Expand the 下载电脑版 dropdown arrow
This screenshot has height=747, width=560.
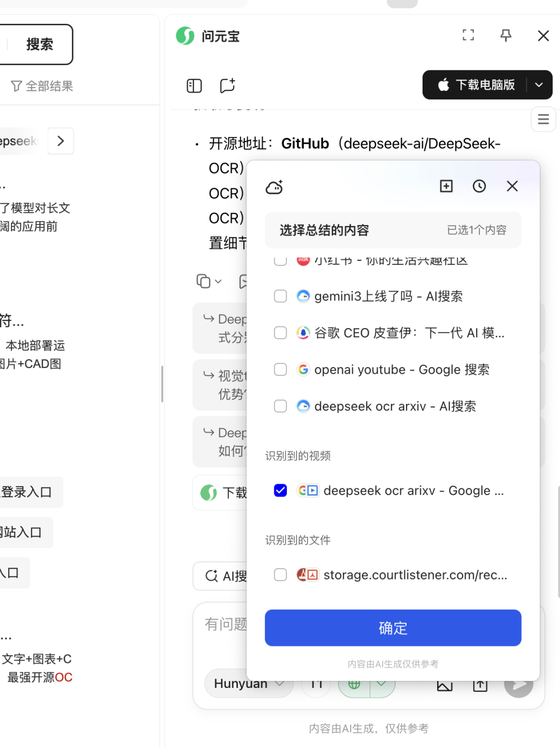tap(539, 84)
